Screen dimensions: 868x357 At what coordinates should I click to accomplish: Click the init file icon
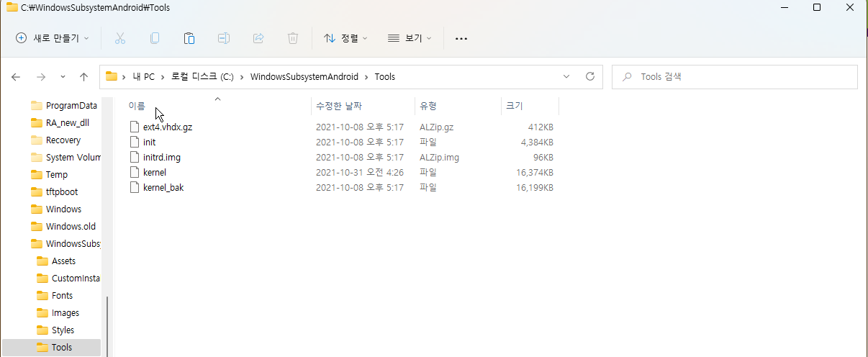coord(134,142)
